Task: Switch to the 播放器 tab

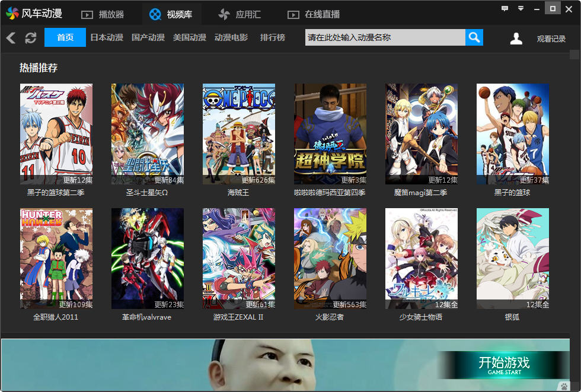Action: point(103,14)
